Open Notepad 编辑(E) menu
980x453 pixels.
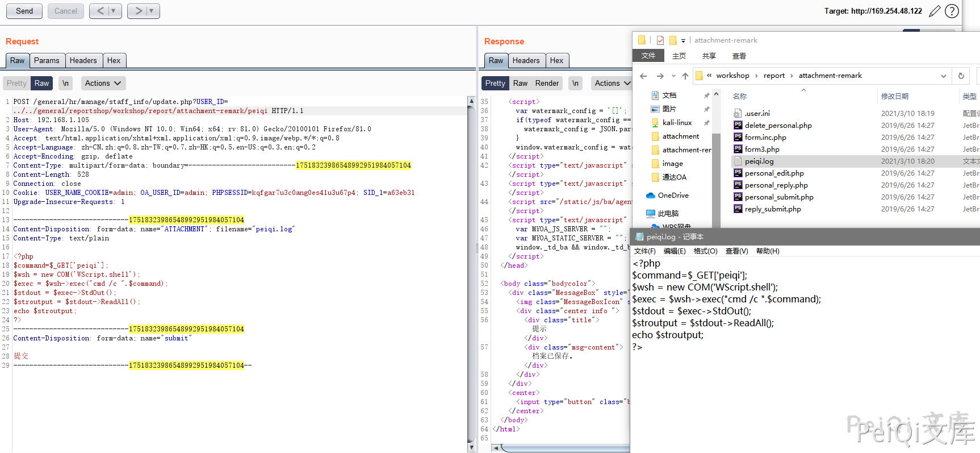click(x=675, y=251)
